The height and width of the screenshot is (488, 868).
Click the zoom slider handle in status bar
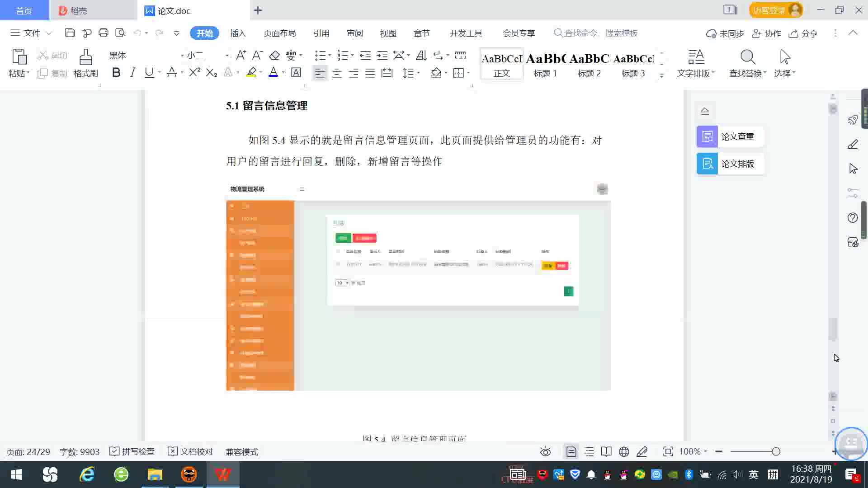point(776,451)
